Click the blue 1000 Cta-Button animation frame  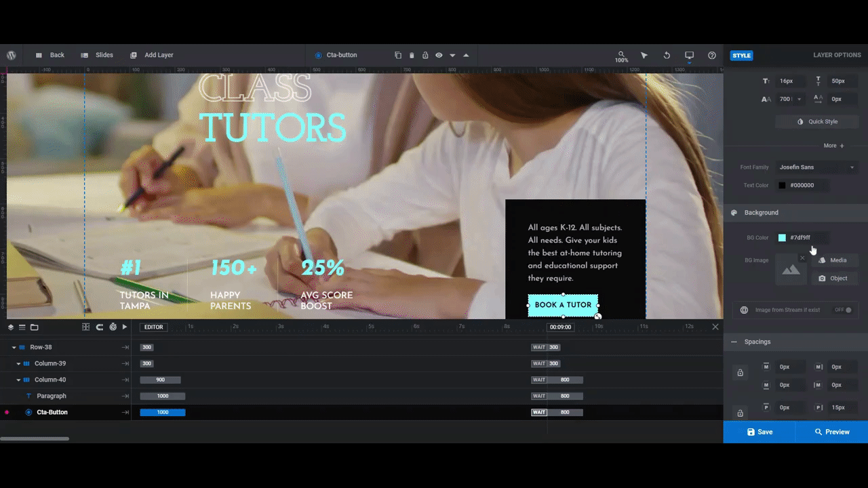[x=163, y=412]
